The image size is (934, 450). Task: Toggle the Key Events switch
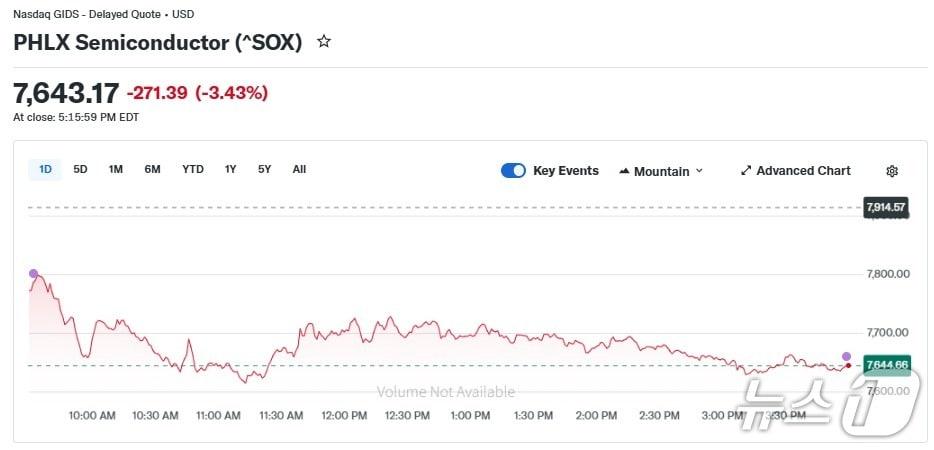point(513,171)
